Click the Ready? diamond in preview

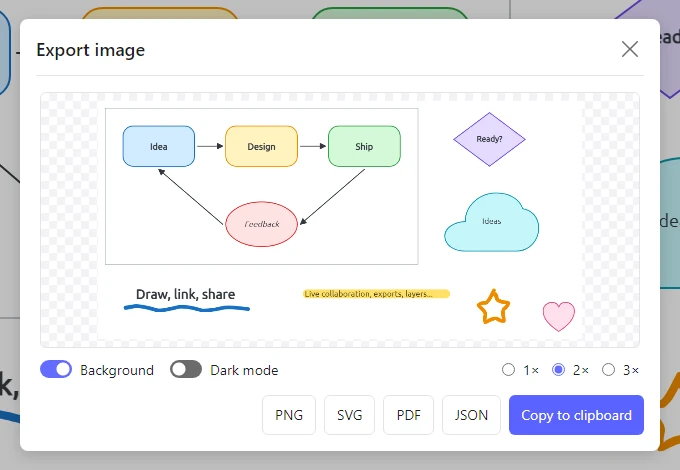tap(489, 139)
